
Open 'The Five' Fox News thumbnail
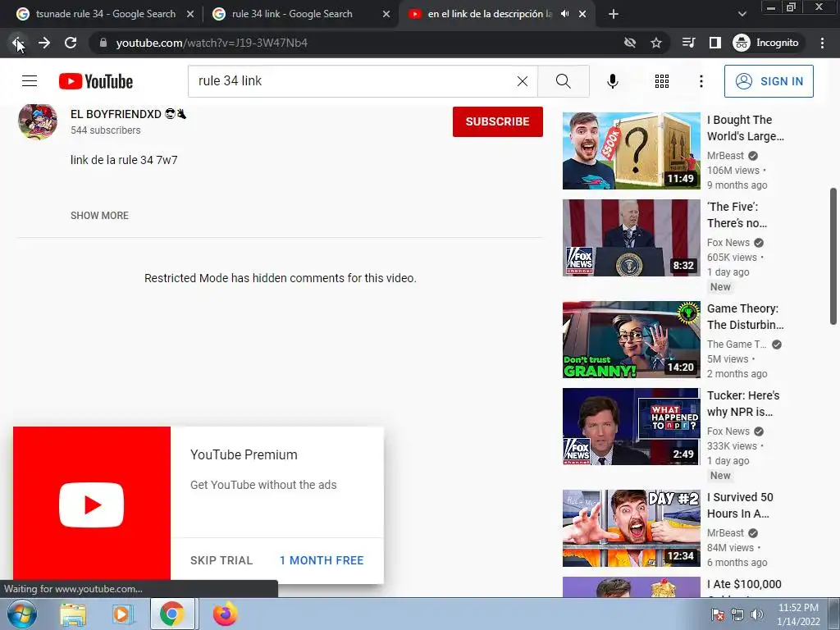[x=631, y=238]
